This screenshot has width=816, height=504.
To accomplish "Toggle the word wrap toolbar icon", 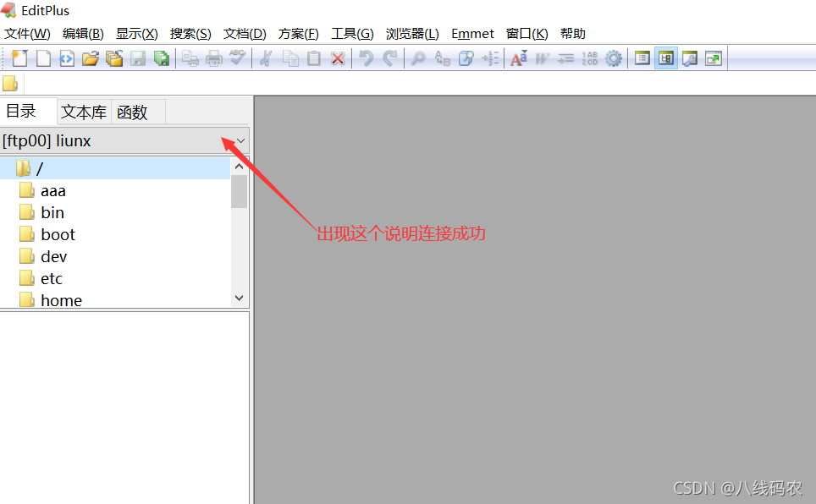I will tap(542, 58).
